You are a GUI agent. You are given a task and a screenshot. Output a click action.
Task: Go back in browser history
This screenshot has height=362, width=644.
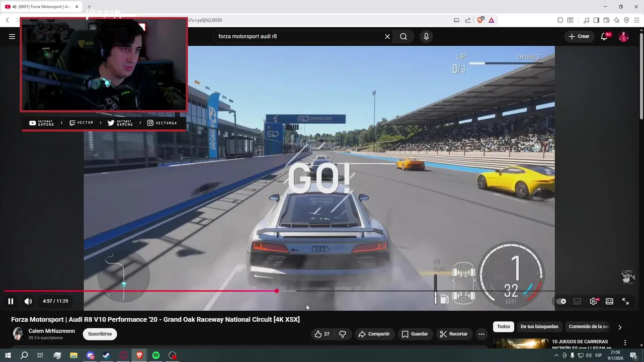[x=7, y=20]
